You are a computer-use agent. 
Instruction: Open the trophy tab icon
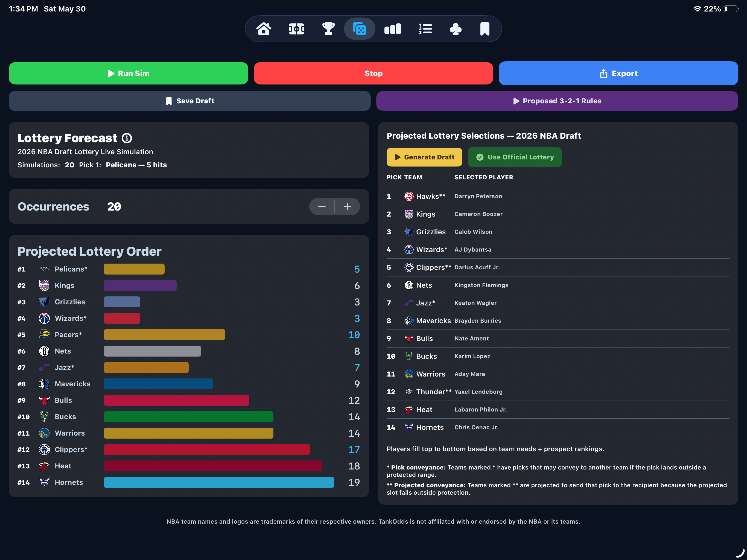328,29
